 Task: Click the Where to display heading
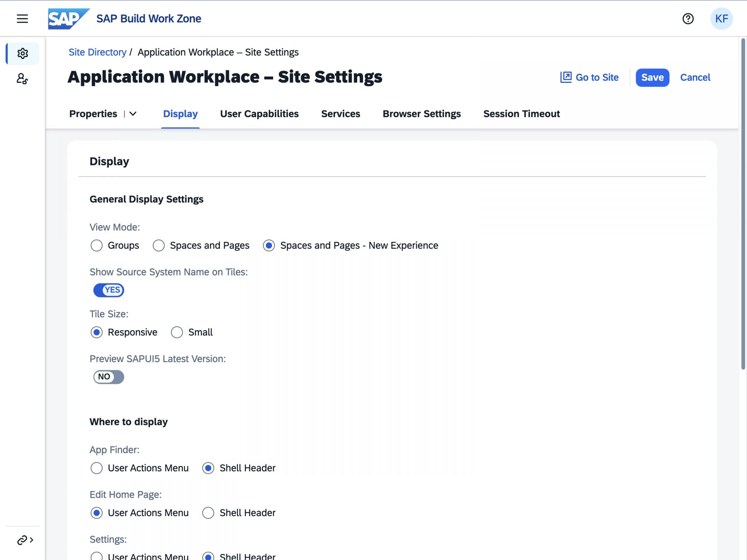click(x=128, y=422)
